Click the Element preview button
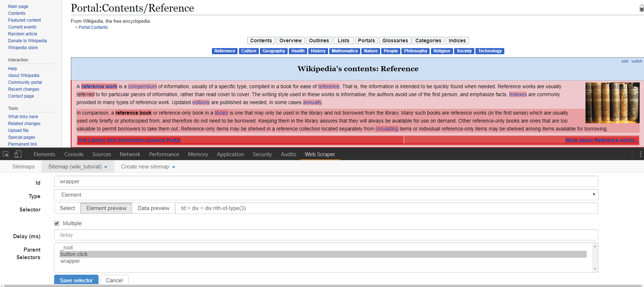 tap(106, 208)
